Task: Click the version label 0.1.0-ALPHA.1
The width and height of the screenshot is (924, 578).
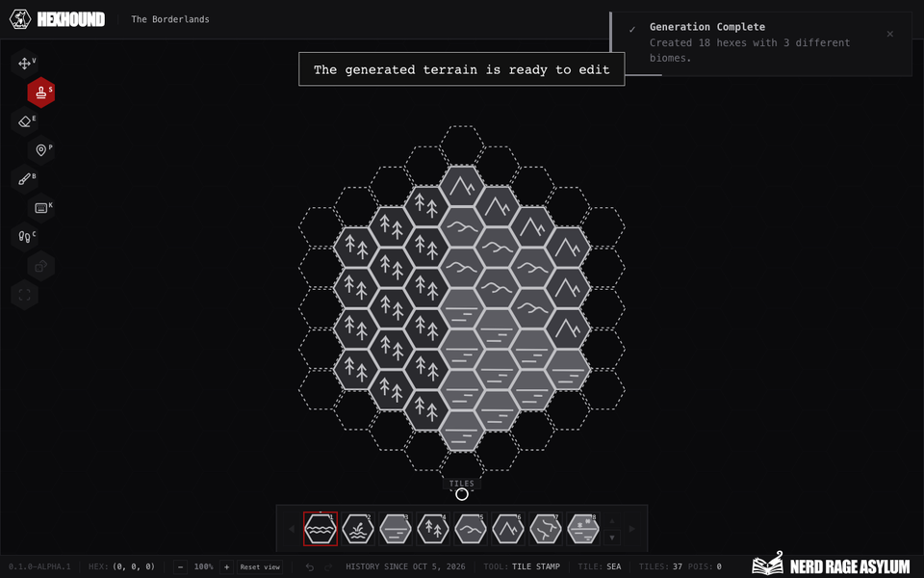Action: (39, 566)
